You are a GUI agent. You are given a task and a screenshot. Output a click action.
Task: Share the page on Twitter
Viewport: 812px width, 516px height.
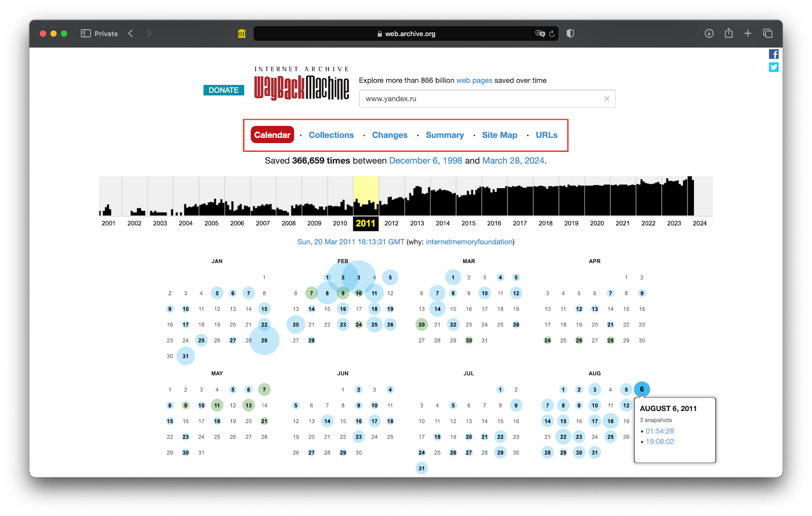(773, 67)
